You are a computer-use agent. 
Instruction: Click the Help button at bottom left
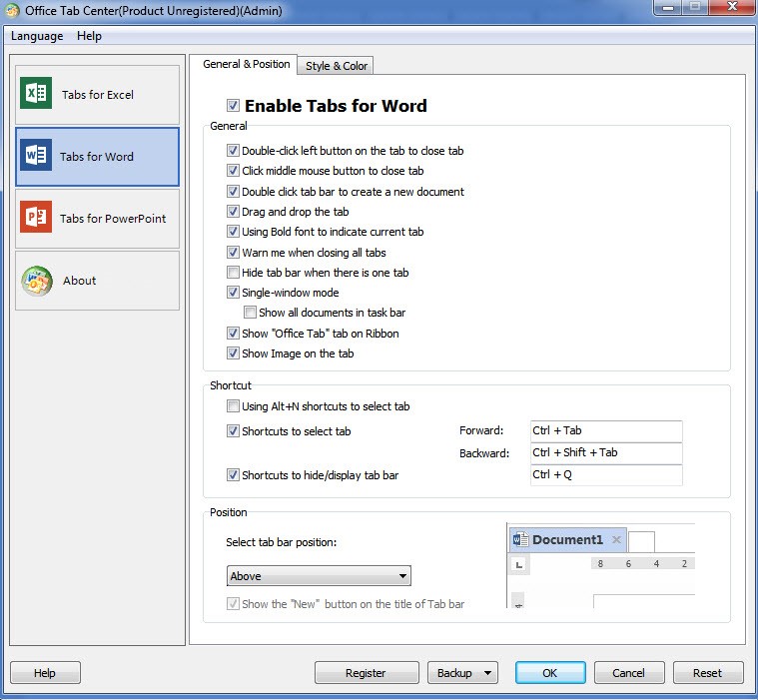[x=45, y=673]
